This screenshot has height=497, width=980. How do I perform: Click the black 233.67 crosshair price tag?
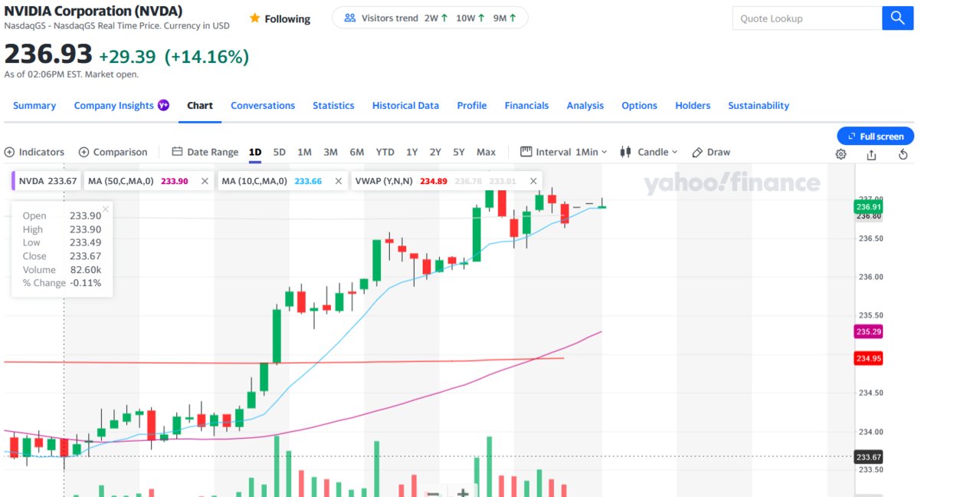point(869,457)
